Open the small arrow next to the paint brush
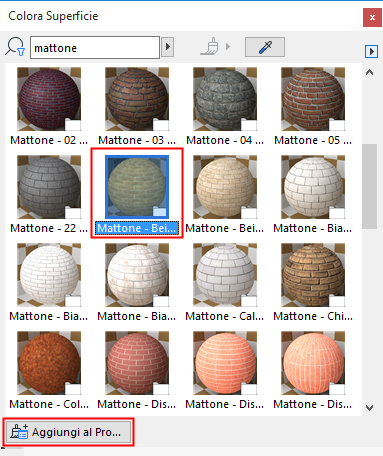383x456 pixels. tap(228, 46)
